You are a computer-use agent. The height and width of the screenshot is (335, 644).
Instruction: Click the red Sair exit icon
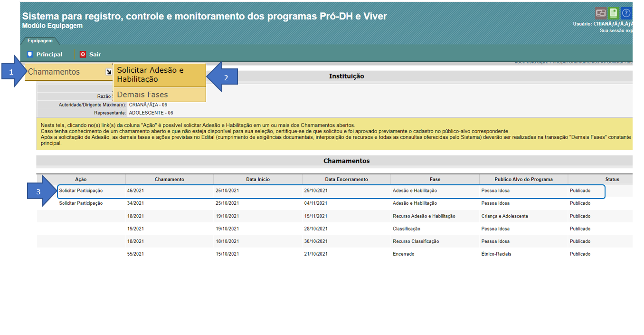(x=83, y=54)
